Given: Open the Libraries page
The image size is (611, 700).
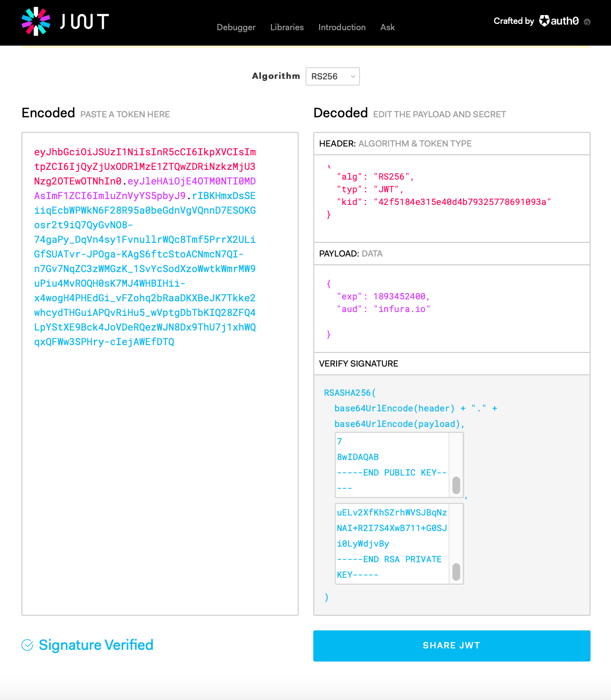Looking at the screenshot, I should (x=287, y=28).
